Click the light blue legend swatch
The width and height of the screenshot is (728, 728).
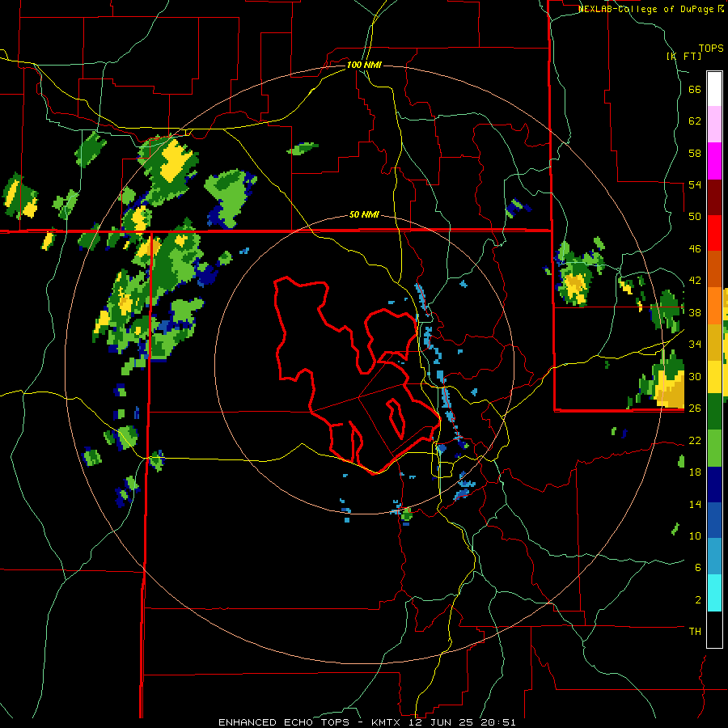tap(714, 557)
